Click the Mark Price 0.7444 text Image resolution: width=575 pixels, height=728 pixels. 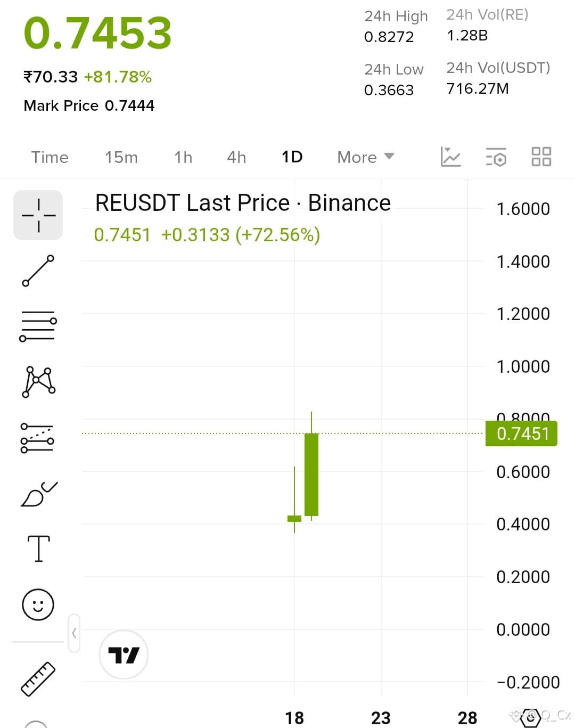pos(89,105)
